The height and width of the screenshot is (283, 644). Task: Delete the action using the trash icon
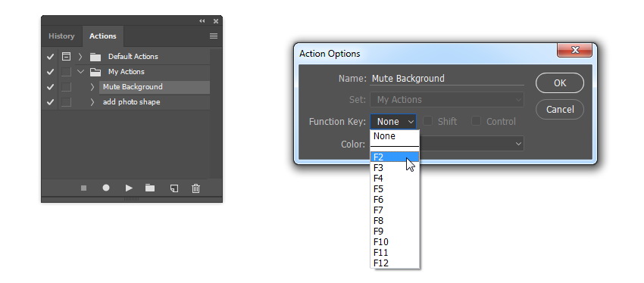point(196,188)
